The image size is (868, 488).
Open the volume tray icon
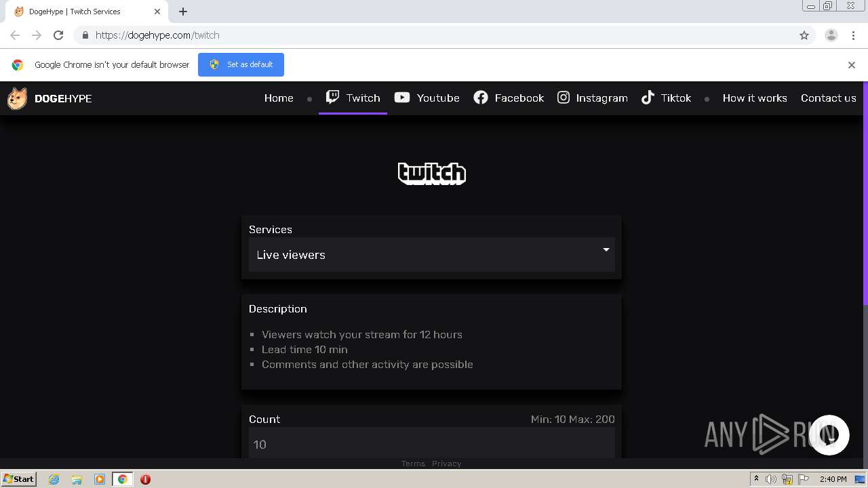pos(771,479)
